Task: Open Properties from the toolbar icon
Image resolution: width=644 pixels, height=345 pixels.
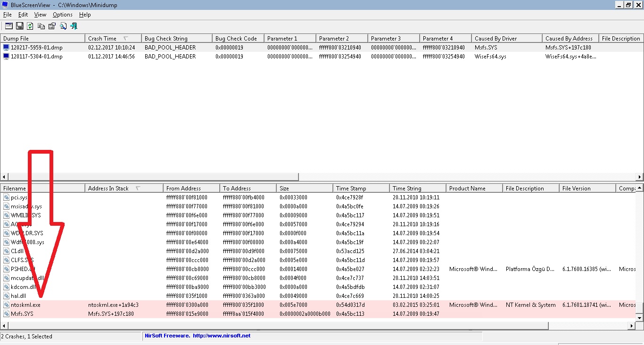Action: [x=52, y=26]
